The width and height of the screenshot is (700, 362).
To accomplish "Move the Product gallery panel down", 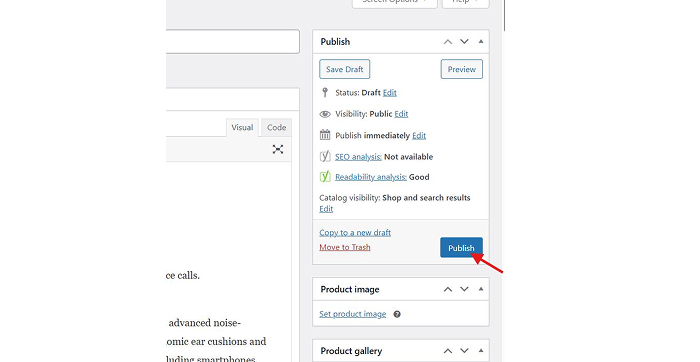I will [x=464, y=351].
